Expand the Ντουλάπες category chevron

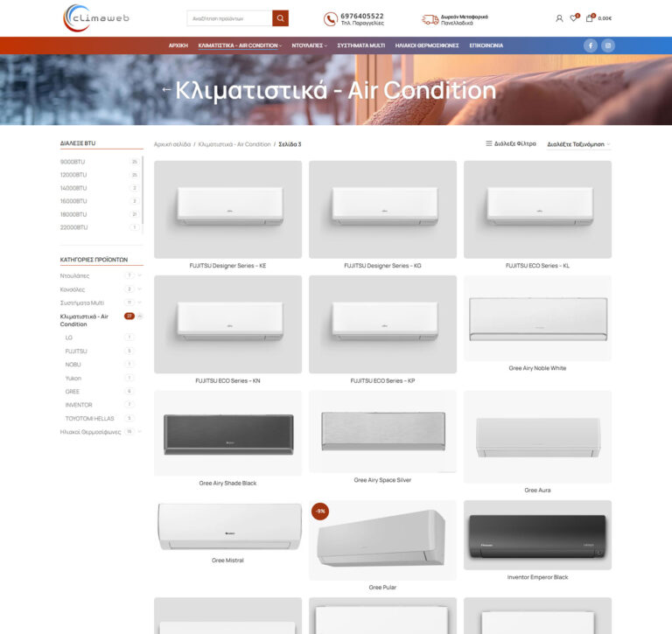coord(140,276)
